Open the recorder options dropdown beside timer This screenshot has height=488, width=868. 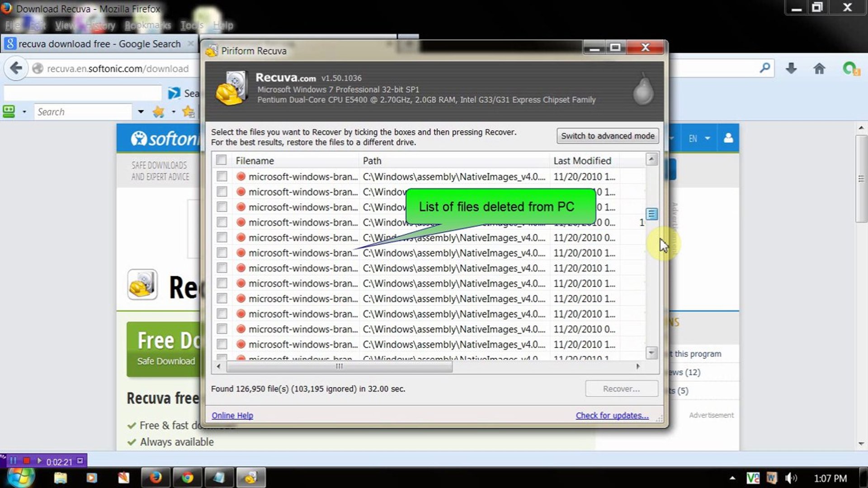pyautogui.click(x=80, y=461)
